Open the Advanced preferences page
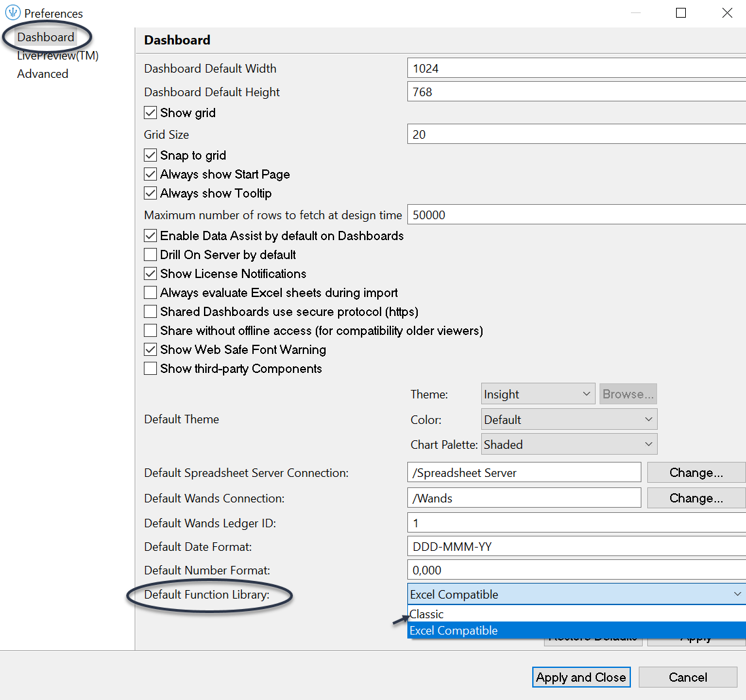Screen dimensions: 746x700 click(x=42, y=74)
